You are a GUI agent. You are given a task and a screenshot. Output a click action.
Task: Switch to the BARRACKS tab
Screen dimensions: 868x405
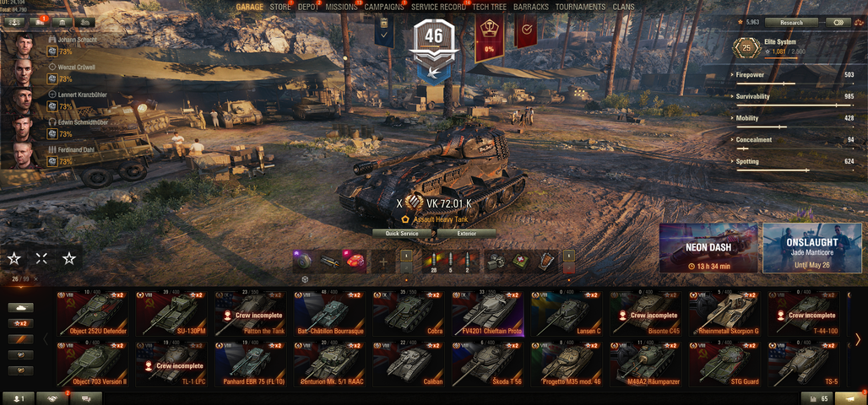click(531, 8)
